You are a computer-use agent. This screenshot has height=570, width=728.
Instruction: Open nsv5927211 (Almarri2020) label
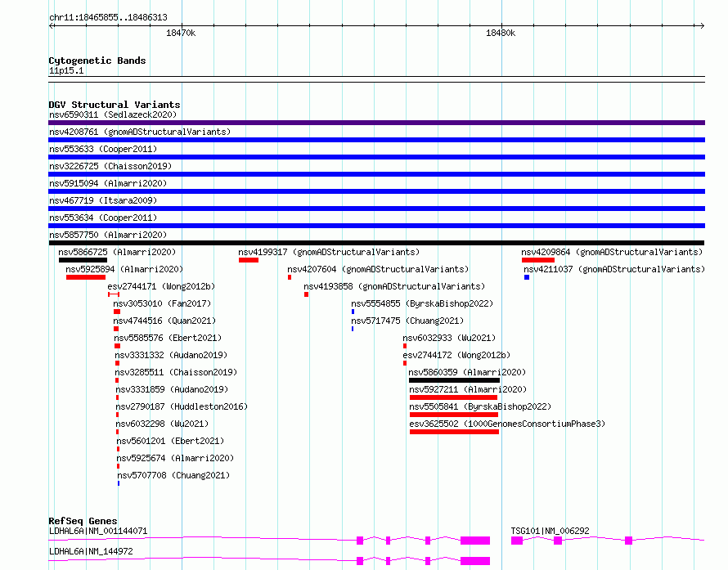[x=469, y=389]
